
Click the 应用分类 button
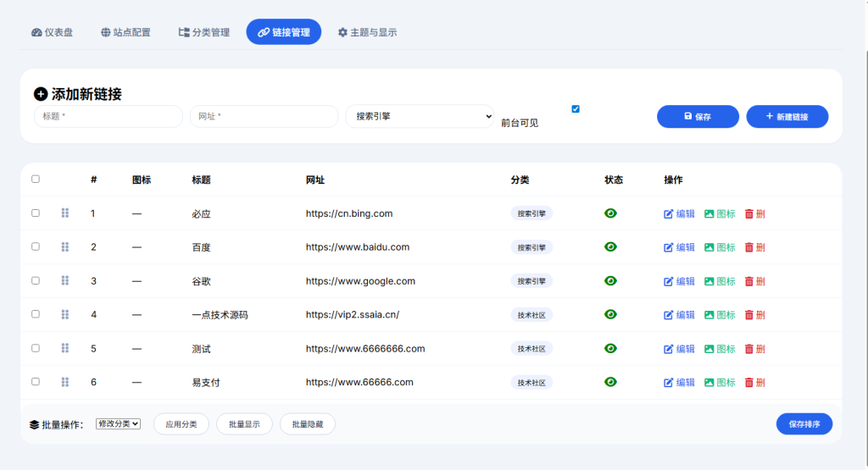[x=181, y=424]
